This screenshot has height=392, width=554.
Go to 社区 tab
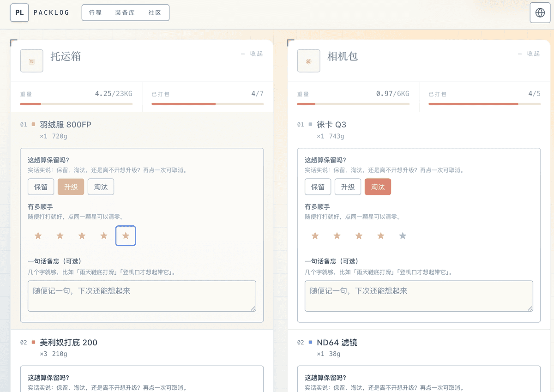[155, 13]
